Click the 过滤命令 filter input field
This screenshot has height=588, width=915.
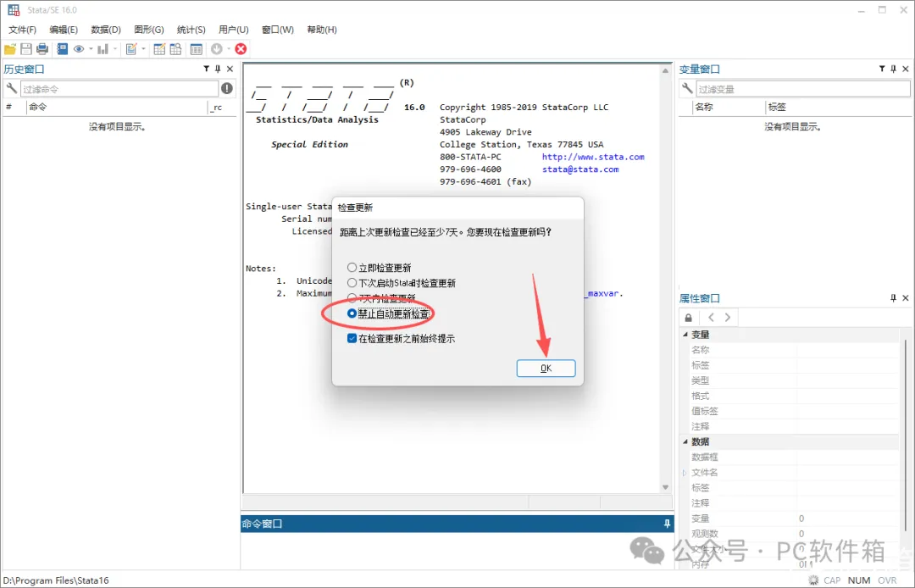click(119, 89)
